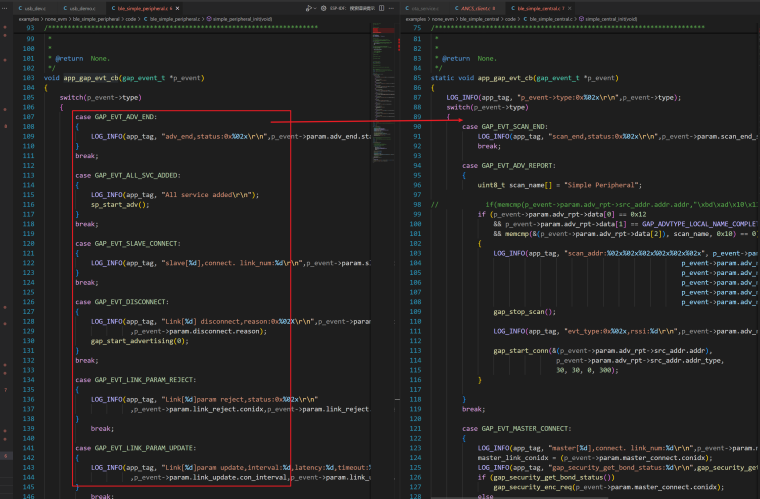
Task: Switch to the ANCS_client.c tab
Action: (475, 8)
